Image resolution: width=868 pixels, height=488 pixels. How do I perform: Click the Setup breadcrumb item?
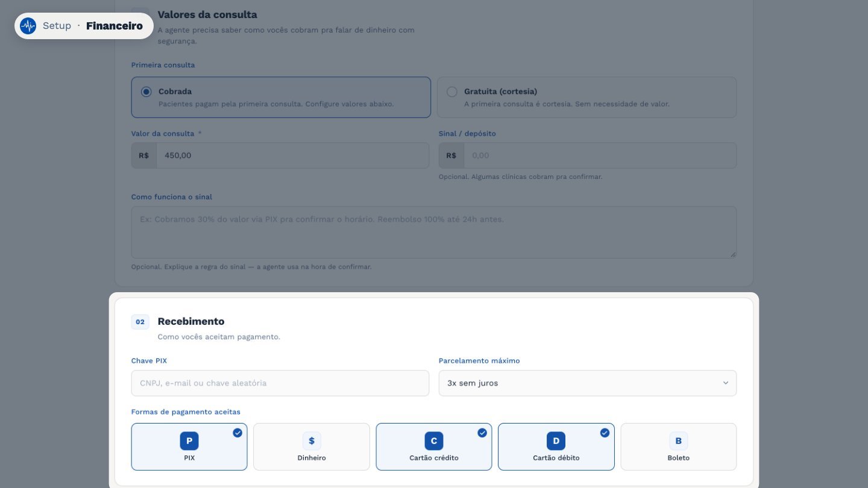click(x=57, y=26)
